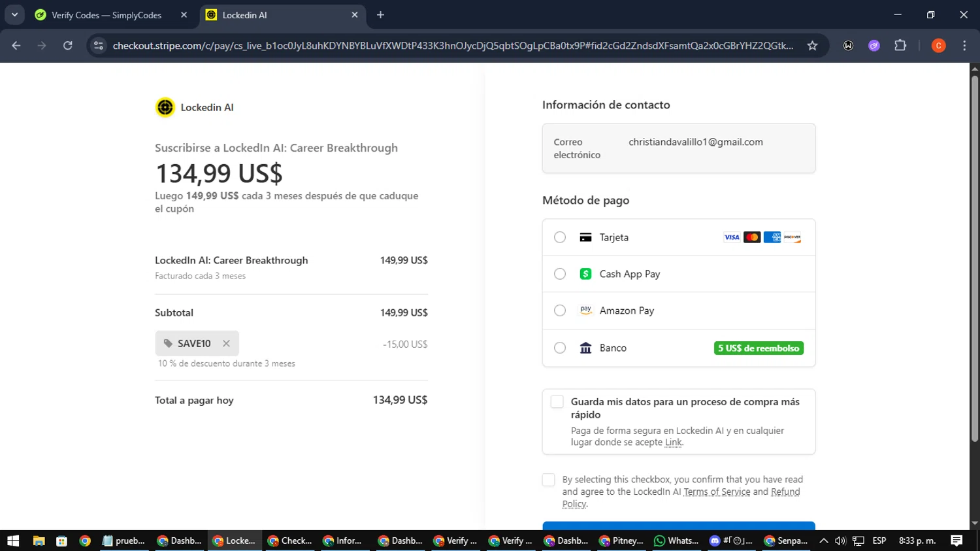Screen dimensions: 980x551
Task: Open the black circular W extension icon
Action: click(848, 46)
